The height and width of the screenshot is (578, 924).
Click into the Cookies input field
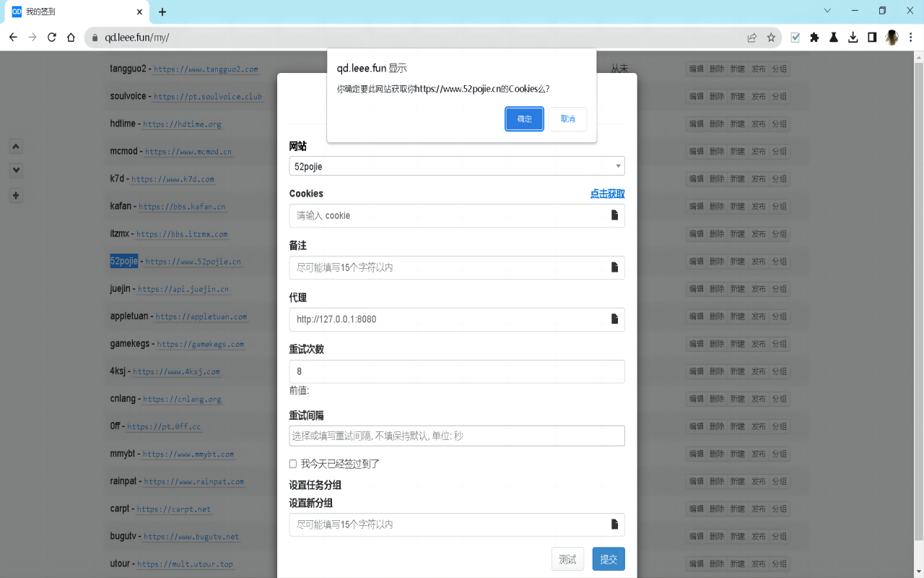coord(457,215)
